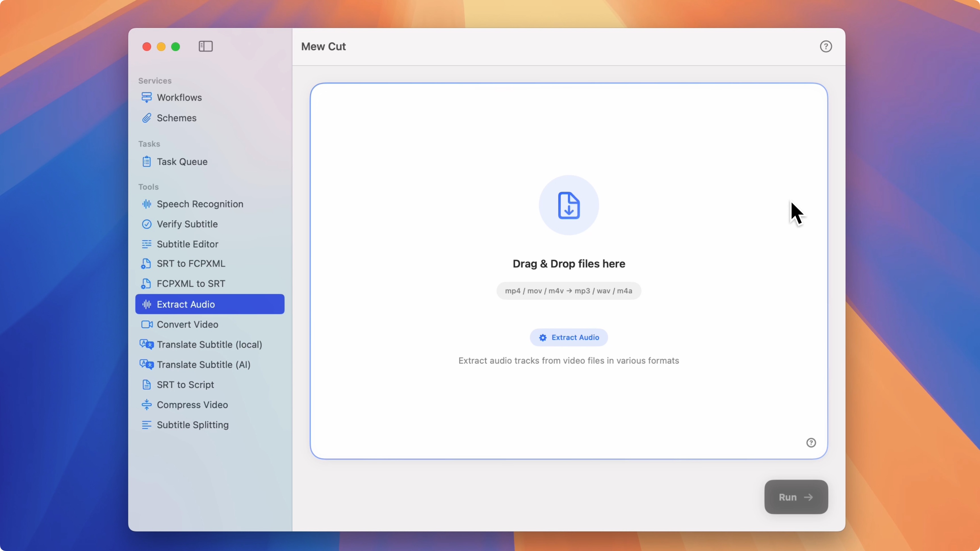Toggle the sidebar visibility
The image size is (980, 551).
205,46
